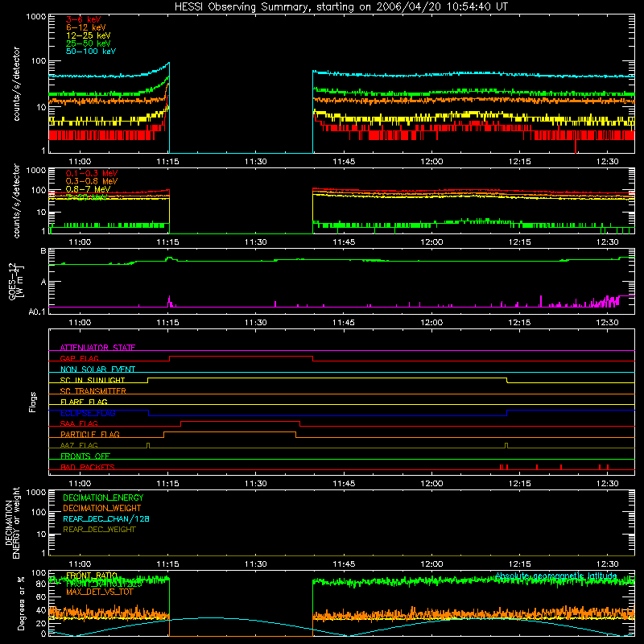
Task: Click the REAR_DEC_WEIGHT legend label
Action: click(99, 530)
